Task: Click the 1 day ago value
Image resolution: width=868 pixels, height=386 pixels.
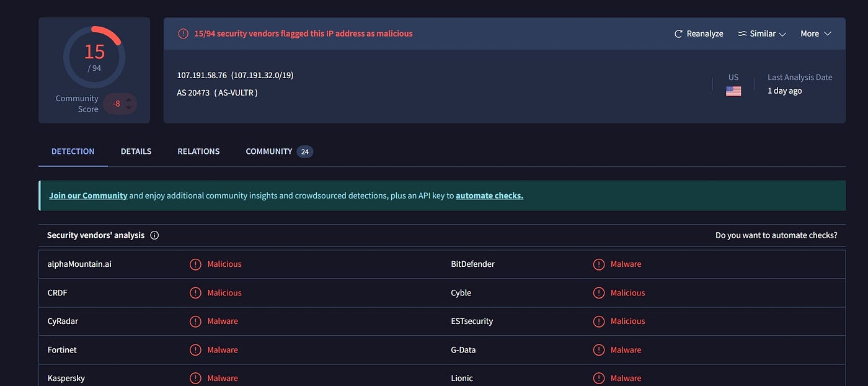Action: coord(784,91)
